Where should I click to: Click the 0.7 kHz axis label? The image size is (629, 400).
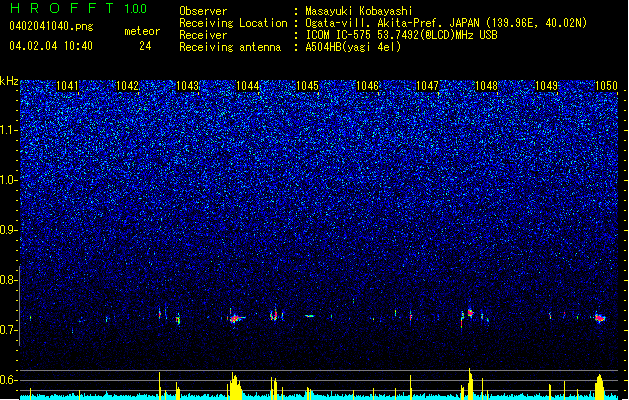(x=8, y=330)
